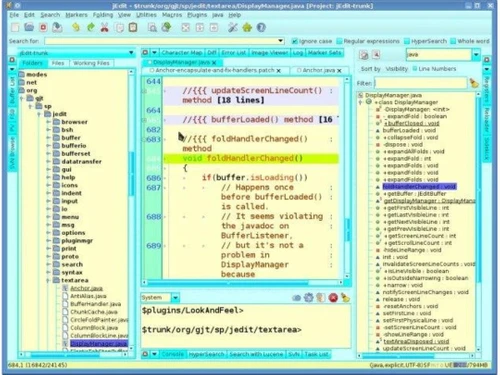
Task: Toggle the Ignore case checkbox
Action: tap(294, 41)
